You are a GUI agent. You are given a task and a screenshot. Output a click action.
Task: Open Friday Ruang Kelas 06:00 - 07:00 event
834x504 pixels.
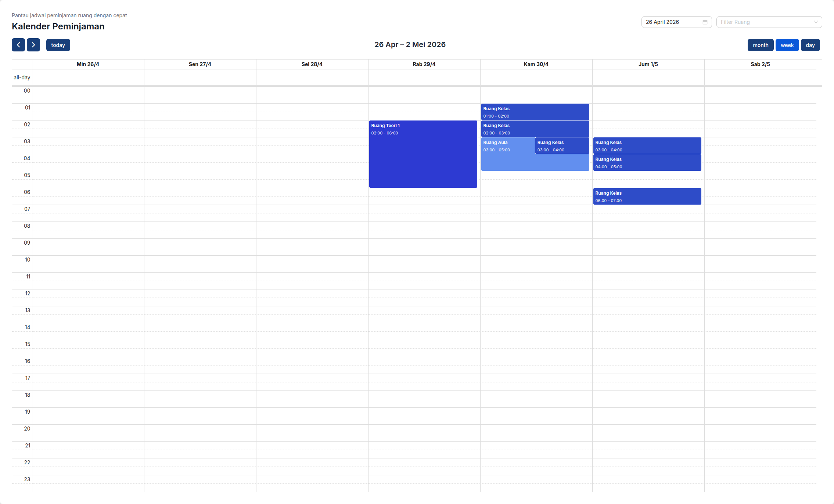[647, 196]
